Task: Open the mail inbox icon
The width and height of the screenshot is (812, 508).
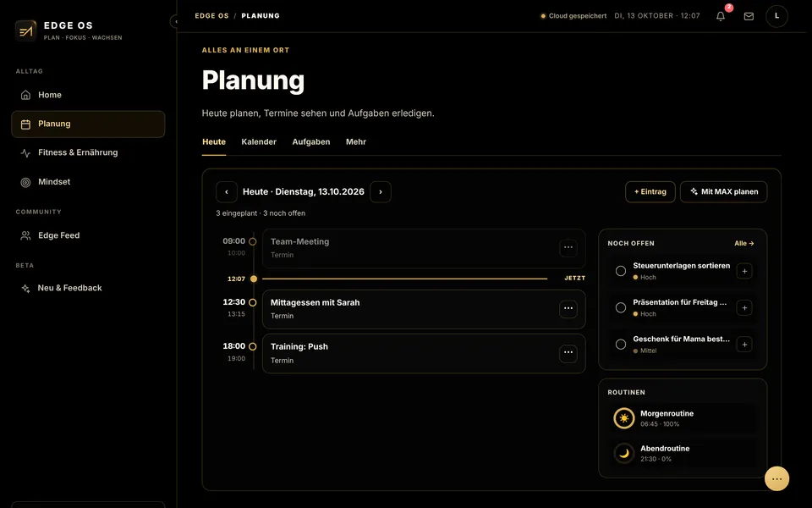Action: pyautogui.click(x=749, y=16)
